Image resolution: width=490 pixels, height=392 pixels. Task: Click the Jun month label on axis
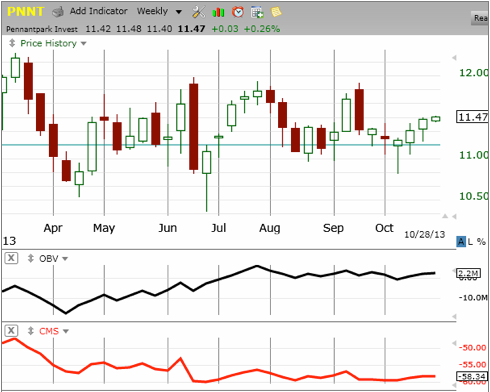tap(168, 228)
